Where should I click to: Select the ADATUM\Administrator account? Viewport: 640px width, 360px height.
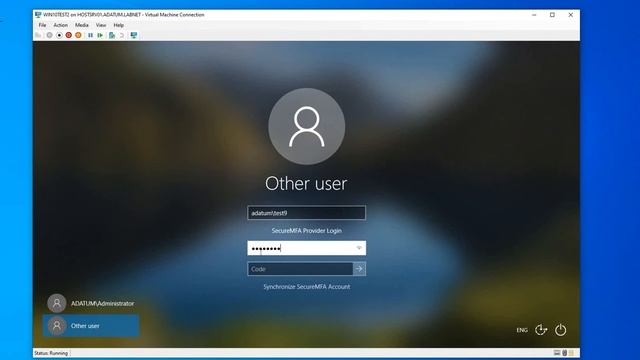click(91, 303)
